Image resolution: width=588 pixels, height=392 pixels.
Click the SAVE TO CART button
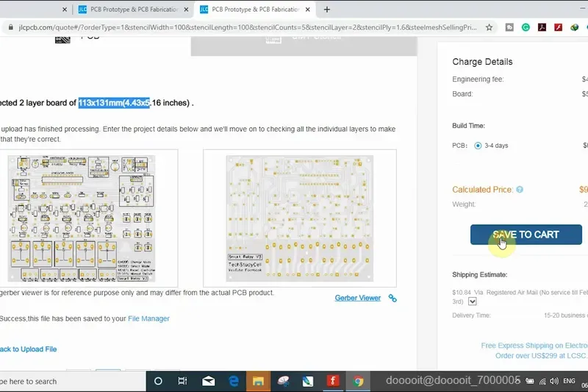pos(526,235)
